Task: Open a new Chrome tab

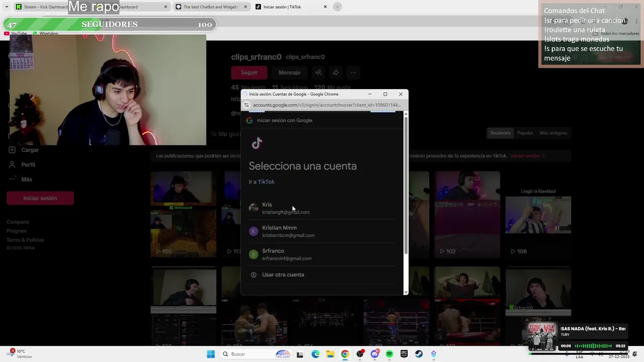Action: coord(337,7)
